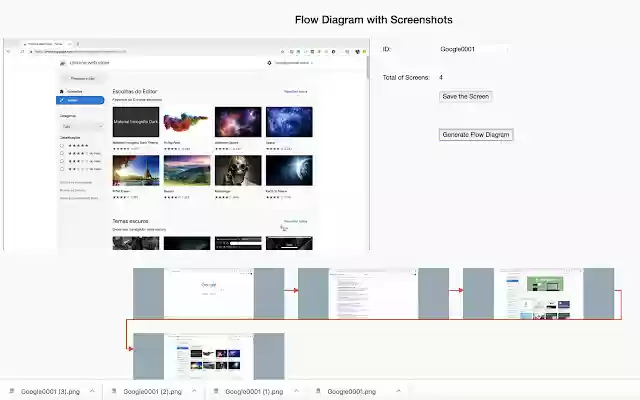This screenshot has height=400, width=640.
Task: Open the chevron menu for Google0001 (3).png
Action: coord(92,391)
